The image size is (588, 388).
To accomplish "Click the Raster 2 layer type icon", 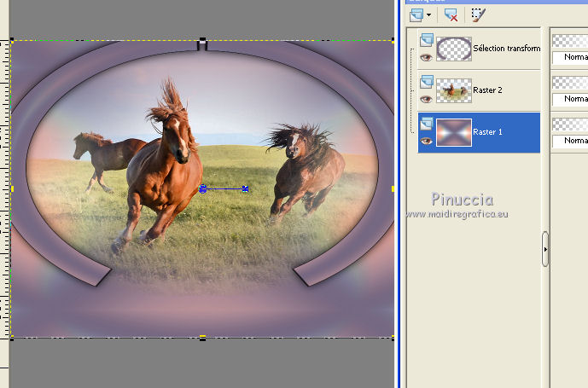I will pyautogui.click(x=427, y=82).
